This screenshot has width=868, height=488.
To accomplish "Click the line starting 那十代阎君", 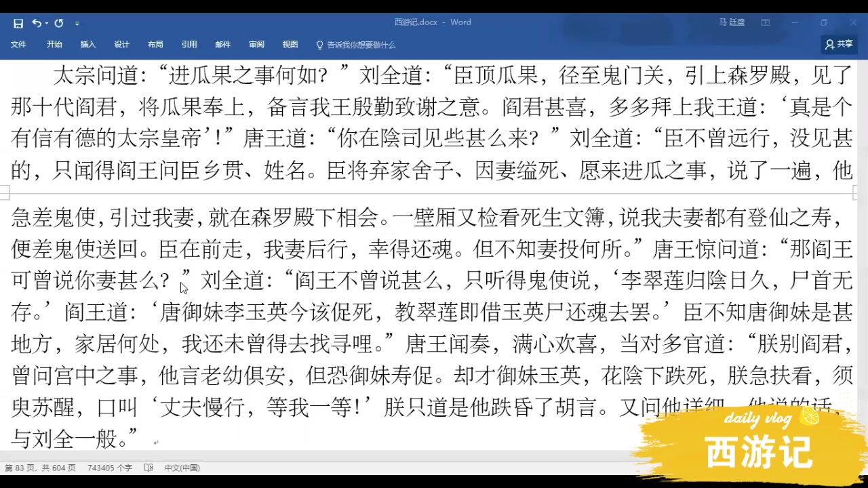I will click(431, 106).
